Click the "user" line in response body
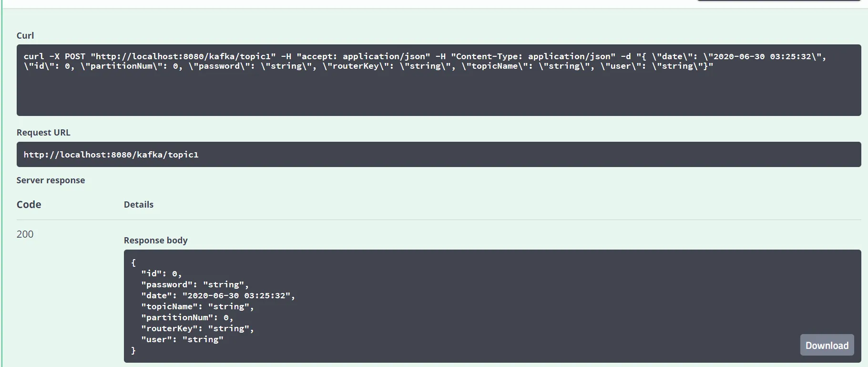Screen dimensions: 868x367 (182, 340)
